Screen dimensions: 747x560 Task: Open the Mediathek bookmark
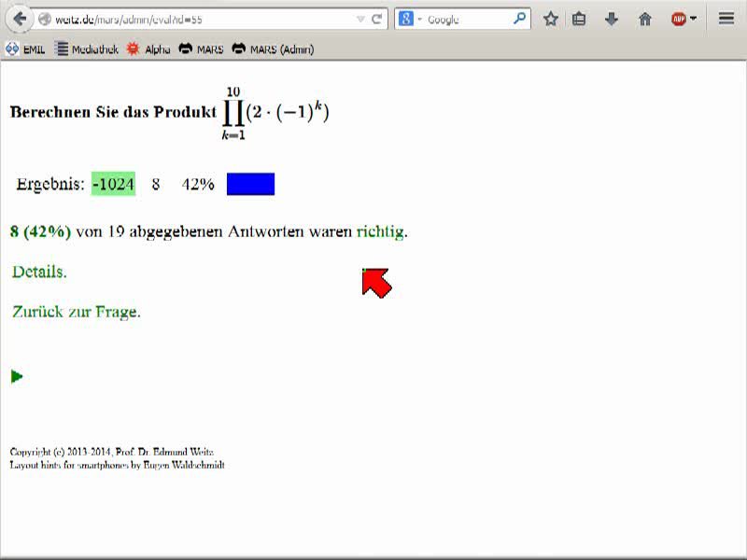[x=86, y=49]
